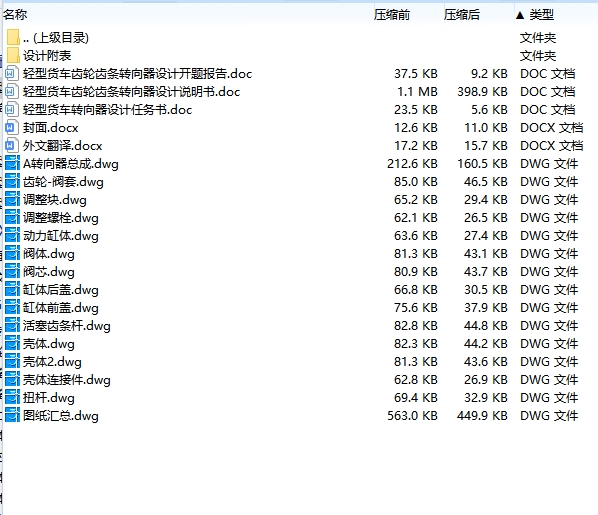Click the 1.1 MB size value
The width and height of the screenshot is (598, 515).
tap(417, 92)
